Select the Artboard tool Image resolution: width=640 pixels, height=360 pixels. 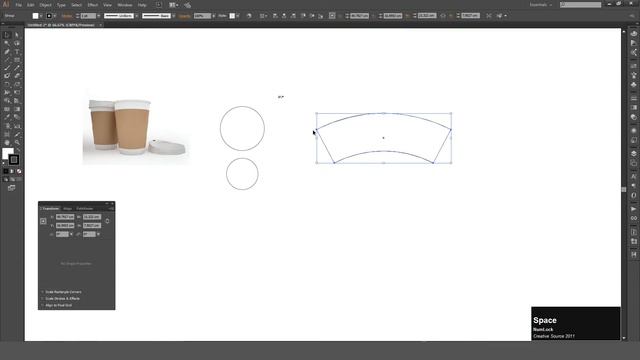coord(7,134)
